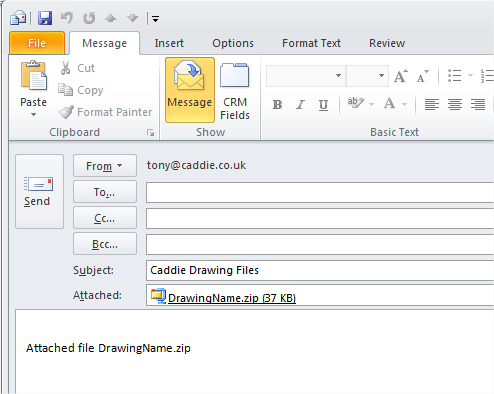Click inside the Bcc recipients field
Screen dimensions: 494x394
tap(320, 244)
